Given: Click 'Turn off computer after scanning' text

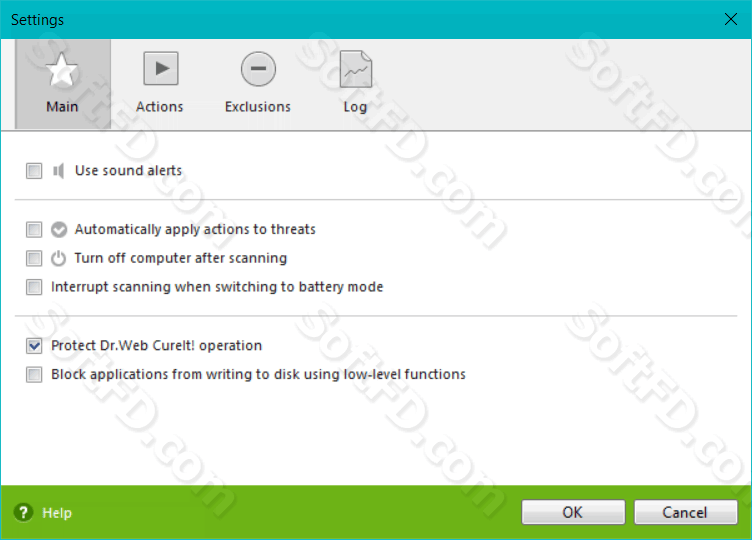Looking at the screenshot, I should click(x=181, y=258).
